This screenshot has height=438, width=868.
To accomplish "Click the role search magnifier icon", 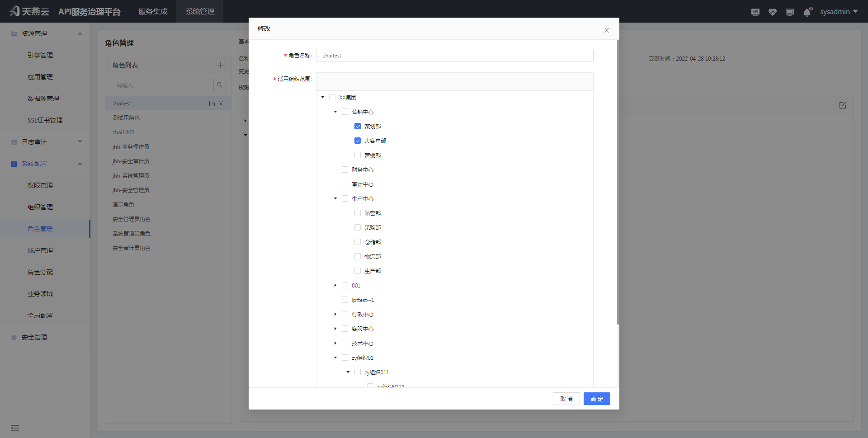I will click(x=220, y=85).
